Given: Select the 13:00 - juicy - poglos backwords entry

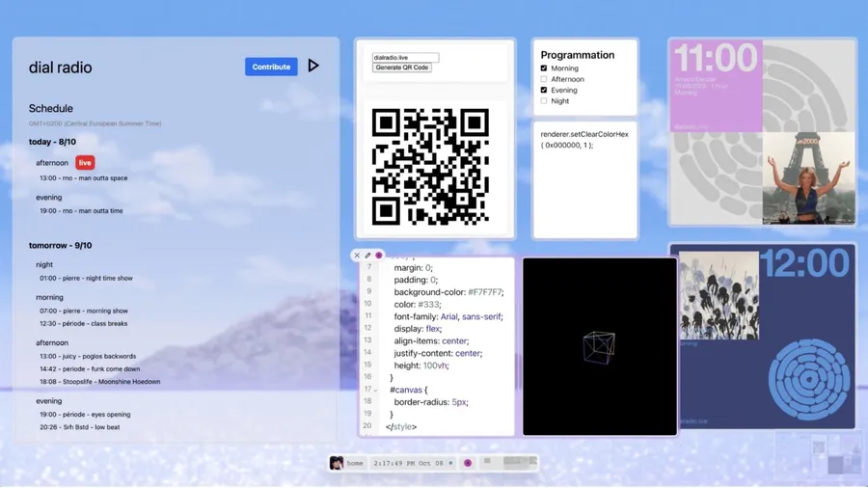Looking at the screenshot, I should click(x=88, y=356).
